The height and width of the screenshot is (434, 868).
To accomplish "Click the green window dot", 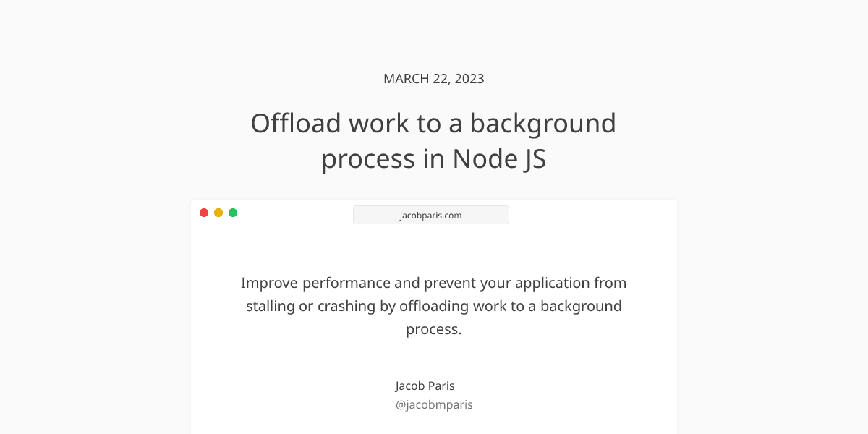I will point(233,213).
